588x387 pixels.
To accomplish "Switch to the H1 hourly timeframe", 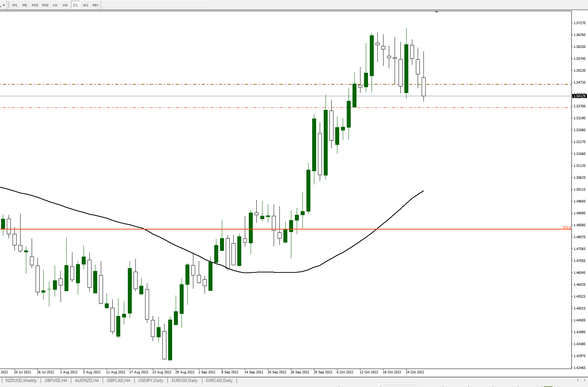I will [x=55, y=5].
